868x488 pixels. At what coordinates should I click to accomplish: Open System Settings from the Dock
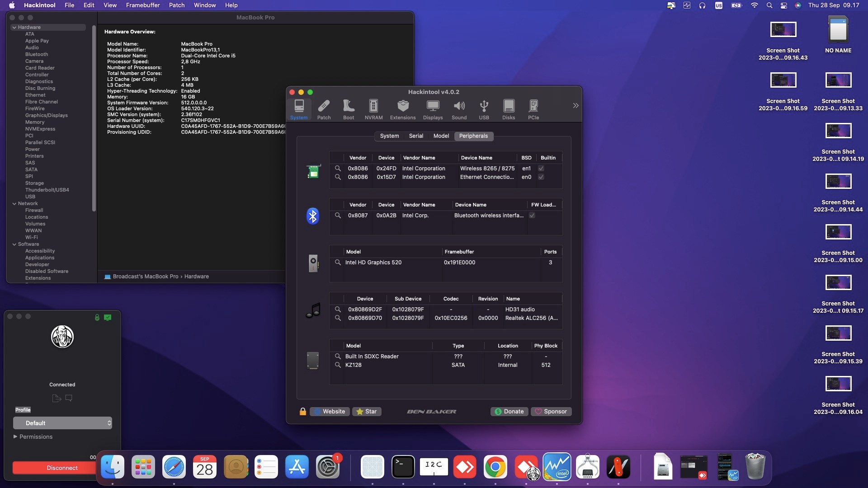point(328,467)
